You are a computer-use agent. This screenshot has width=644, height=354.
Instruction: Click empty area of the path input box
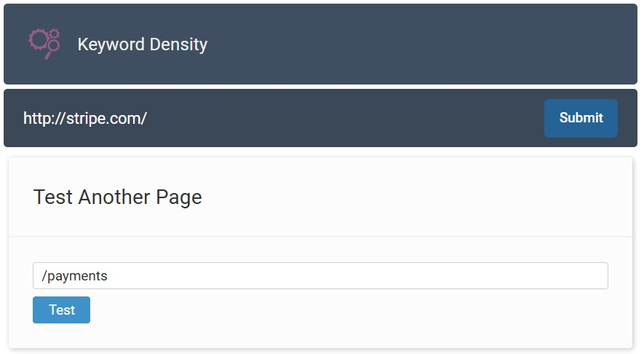click(x=357, y=275)
